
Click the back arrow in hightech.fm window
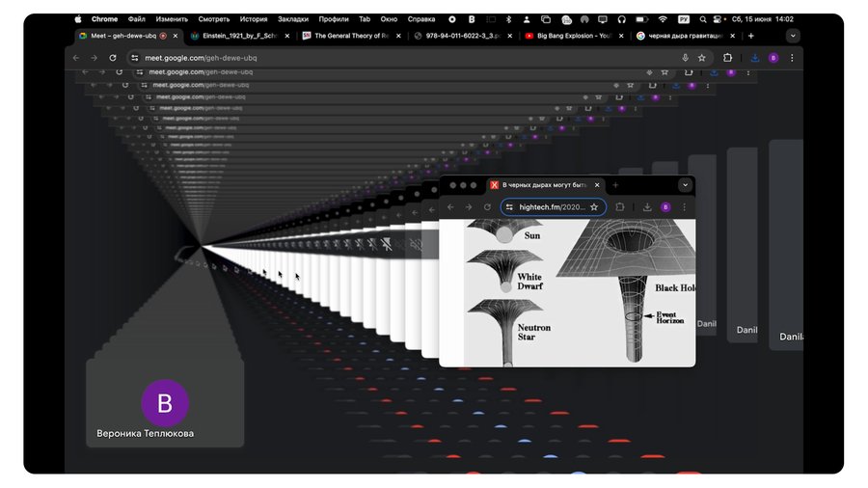[x=450, y=207]
